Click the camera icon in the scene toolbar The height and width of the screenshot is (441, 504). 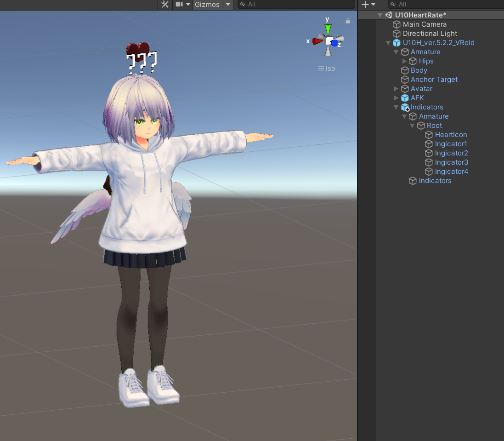[x=178, y=5]
